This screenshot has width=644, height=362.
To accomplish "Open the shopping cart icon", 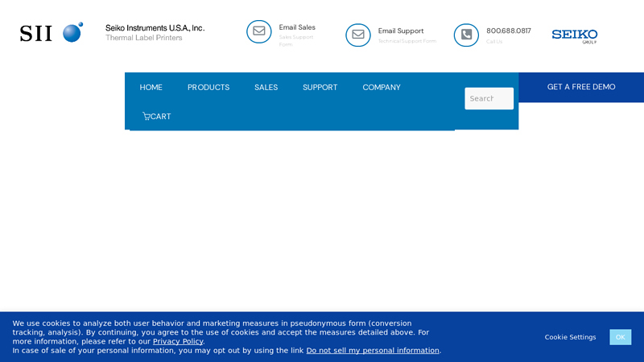I will pos(147,117).
